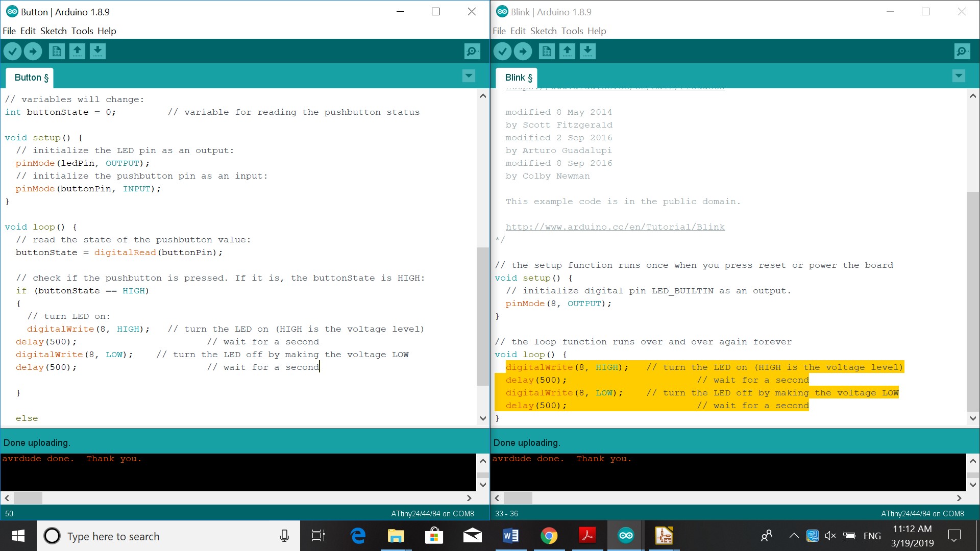The image size is (980, 551).
Task: Click Open sketch icon in Blink window
Action: pos(567,51)
